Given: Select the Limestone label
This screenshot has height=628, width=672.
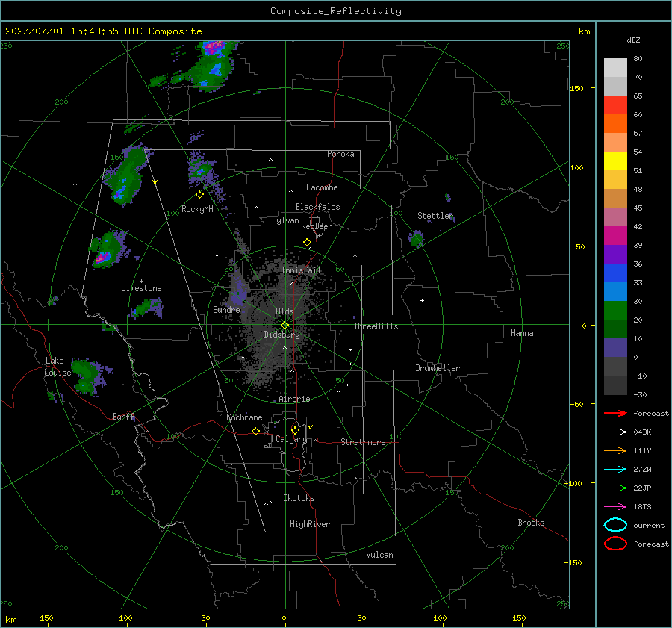Looking at the screenshot, I should point(141,288).
